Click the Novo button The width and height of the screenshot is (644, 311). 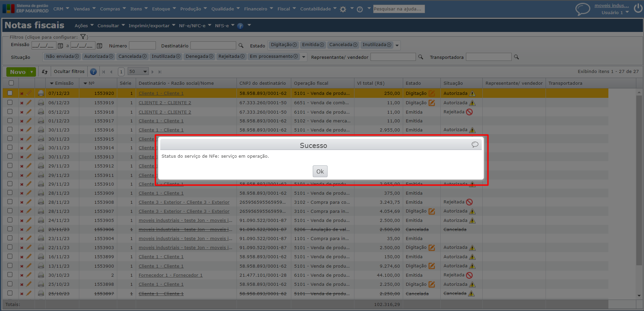pos(17,72)
